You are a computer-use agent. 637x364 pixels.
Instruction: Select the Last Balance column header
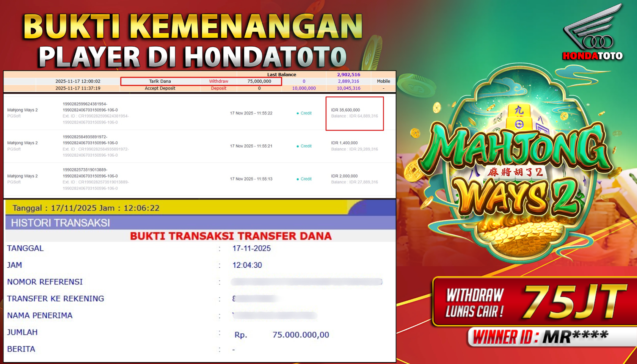281,75
